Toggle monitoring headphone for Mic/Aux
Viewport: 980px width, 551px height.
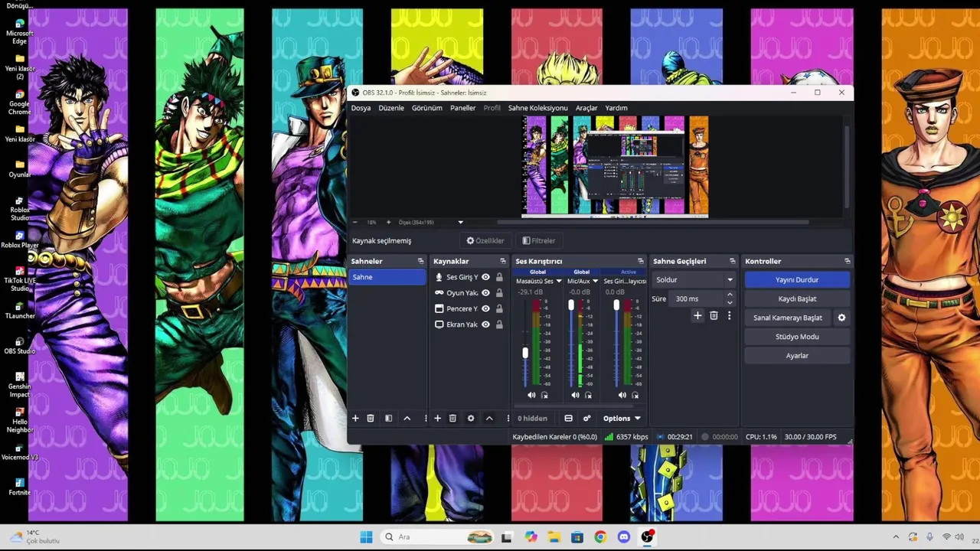[588, 395]
